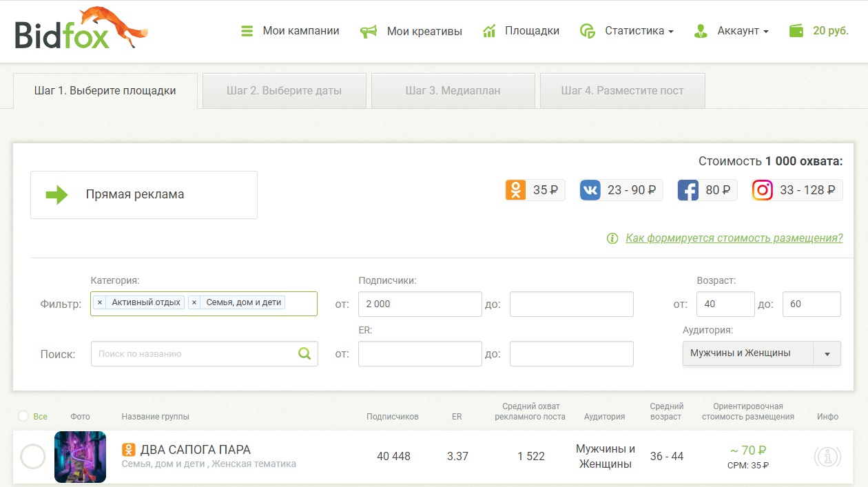868x487 pixels.
Task: Remove the Семья, дом и дети tag
Action: [194, 302]
